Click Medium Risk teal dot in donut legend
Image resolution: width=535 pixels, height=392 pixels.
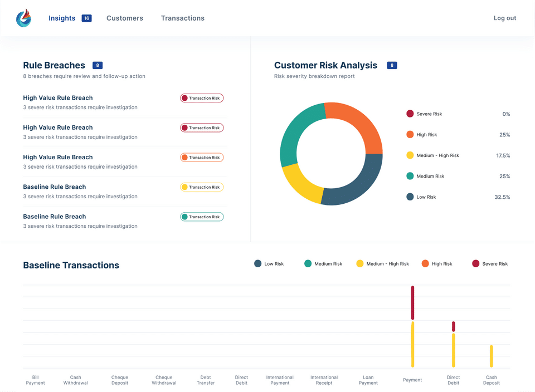click(x=410, y=176)
